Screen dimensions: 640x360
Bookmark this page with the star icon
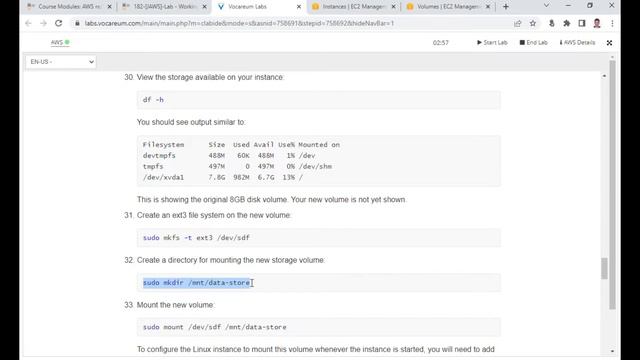tap(533, 23)
